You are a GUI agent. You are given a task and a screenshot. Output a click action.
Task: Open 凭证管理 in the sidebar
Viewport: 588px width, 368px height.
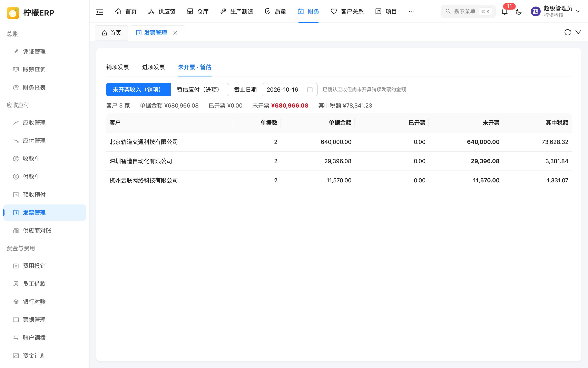click(45, 52)
